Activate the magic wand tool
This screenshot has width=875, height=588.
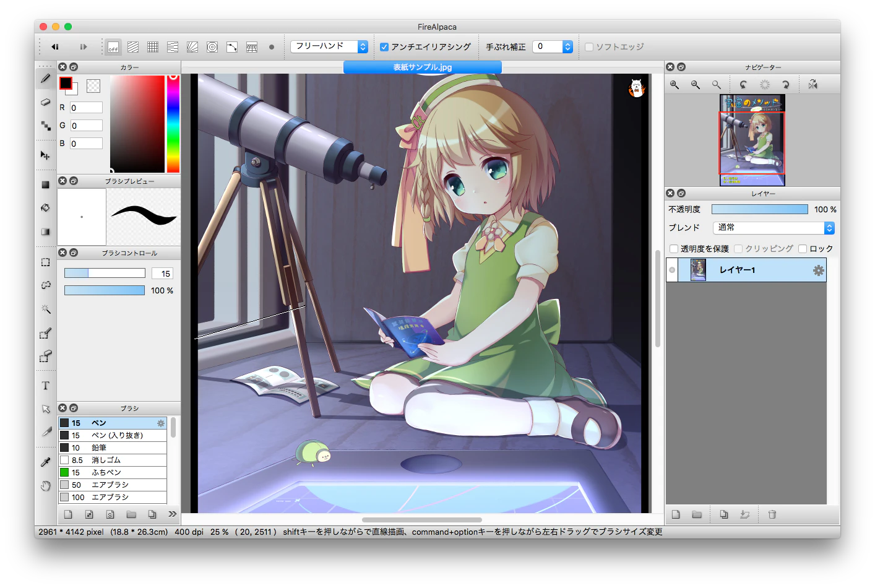click(x=45, y=309)
